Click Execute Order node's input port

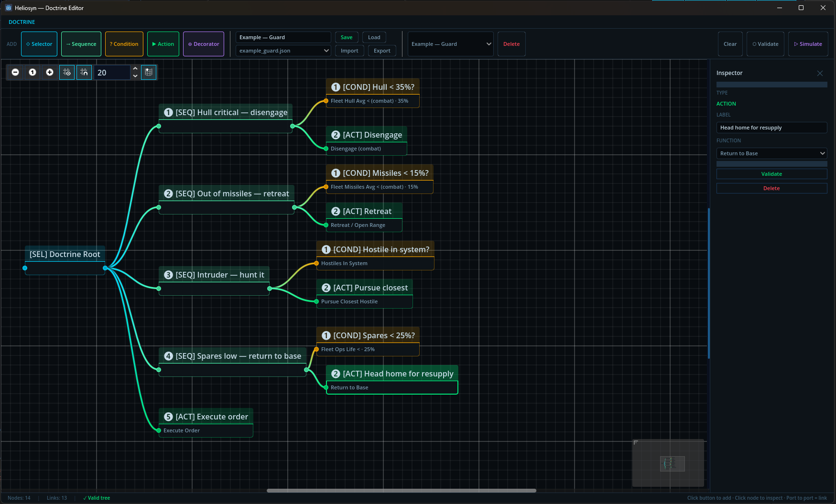[x=159, y=430]
